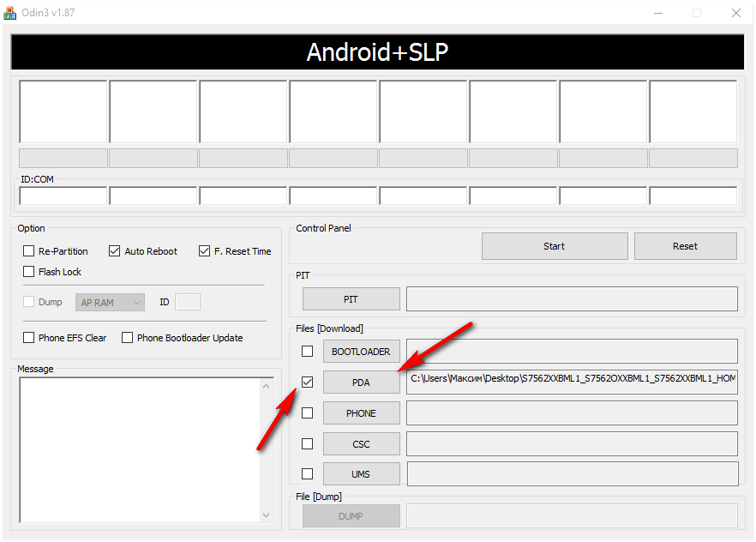This screenshot has width=756, height=542.
Task: Minimize the Odin3 window
Action: 658,13
